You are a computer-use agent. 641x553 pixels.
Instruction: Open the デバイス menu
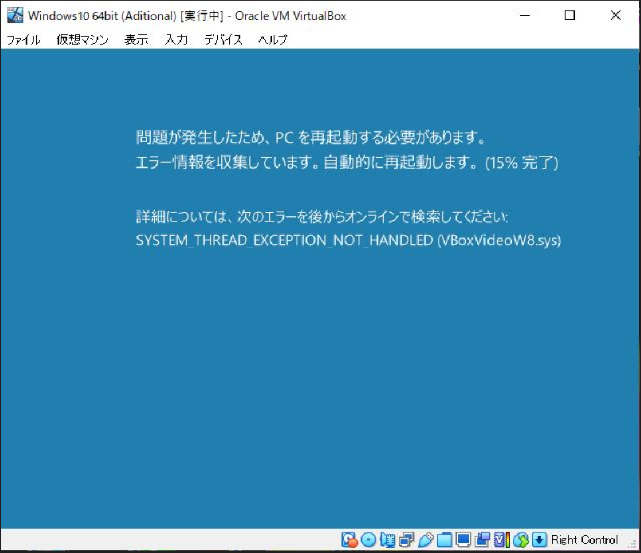(x=223, y=40)
